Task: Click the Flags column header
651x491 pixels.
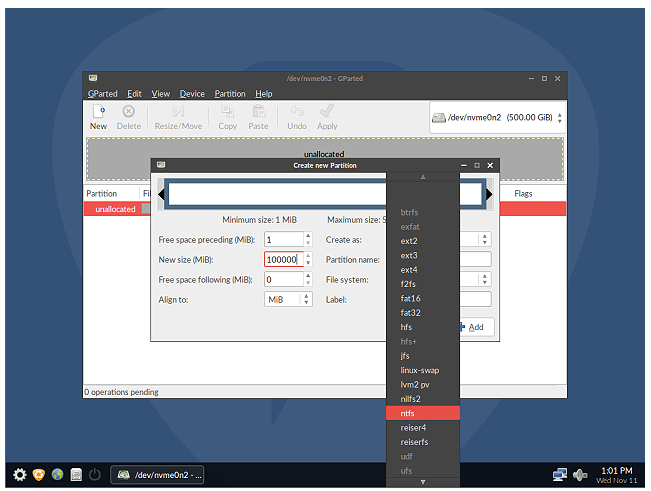Action: point(523,193)
